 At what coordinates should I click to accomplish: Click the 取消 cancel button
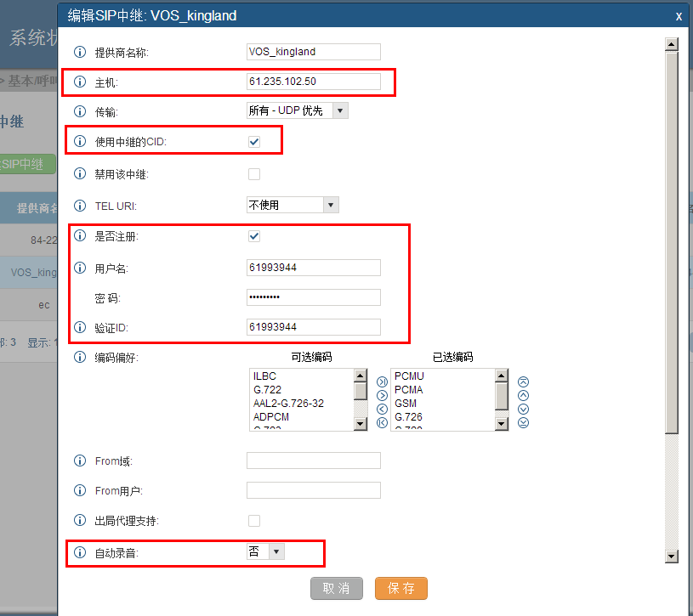tap(337, 589)
